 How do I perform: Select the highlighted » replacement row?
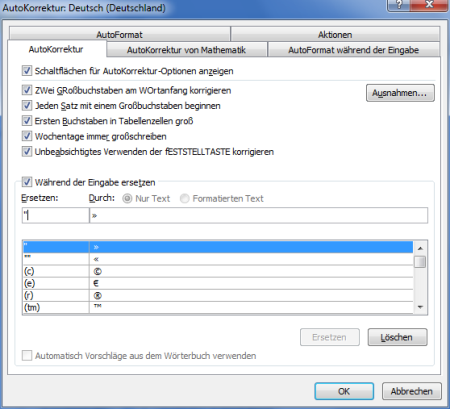218,247
